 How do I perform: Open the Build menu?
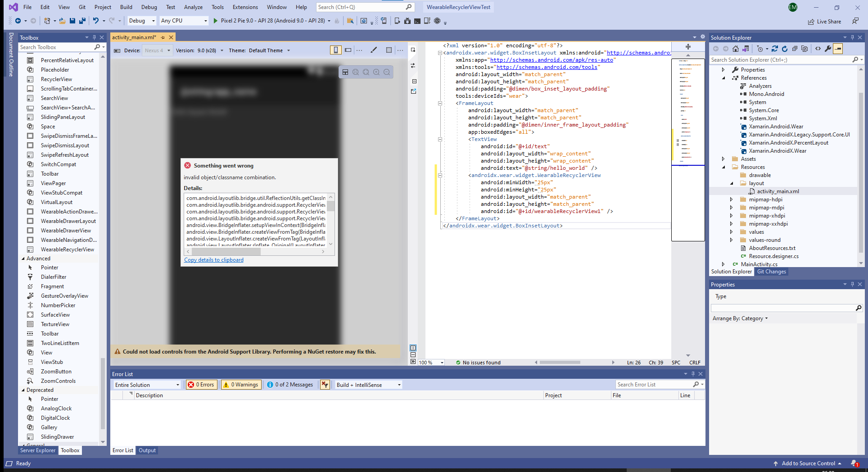(126, 7)
